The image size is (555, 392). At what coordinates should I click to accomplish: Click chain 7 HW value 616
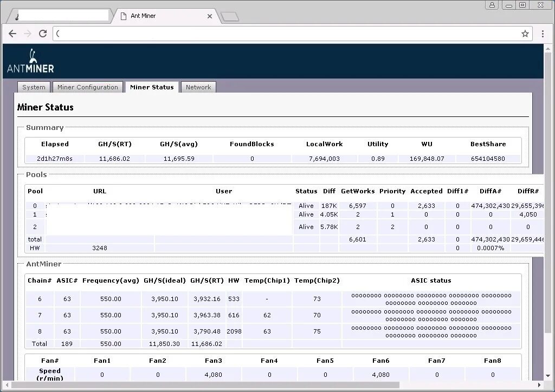click(234, 315)
